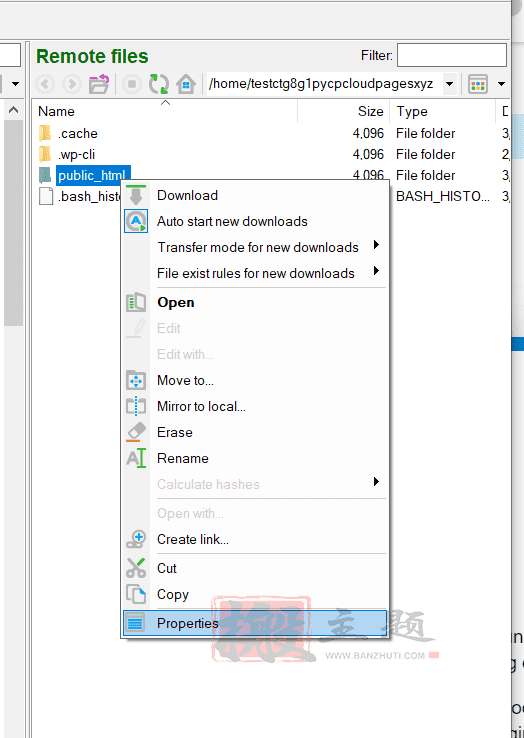Click the Download arrow icon in menu

(x=136, y=195)
